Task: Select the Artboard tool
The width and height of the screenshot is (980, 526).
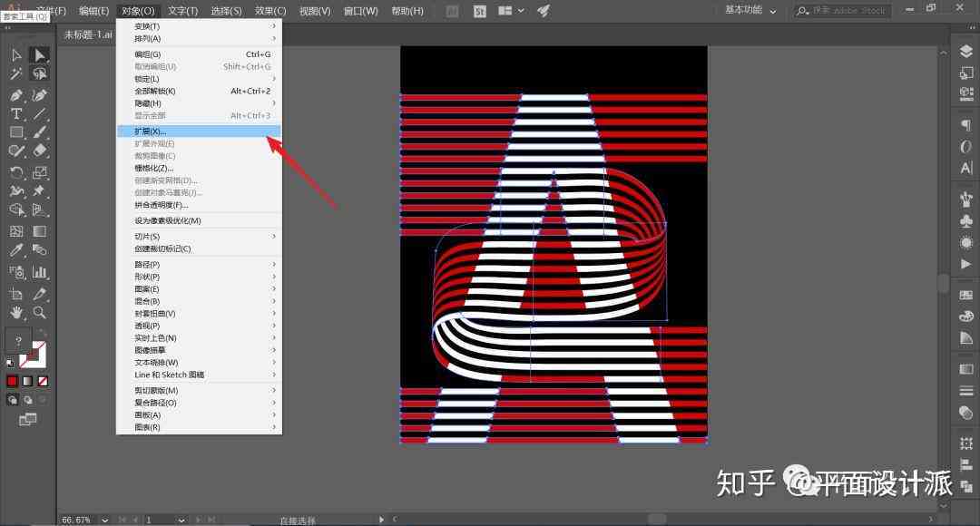Action: [x=16, y=294]
